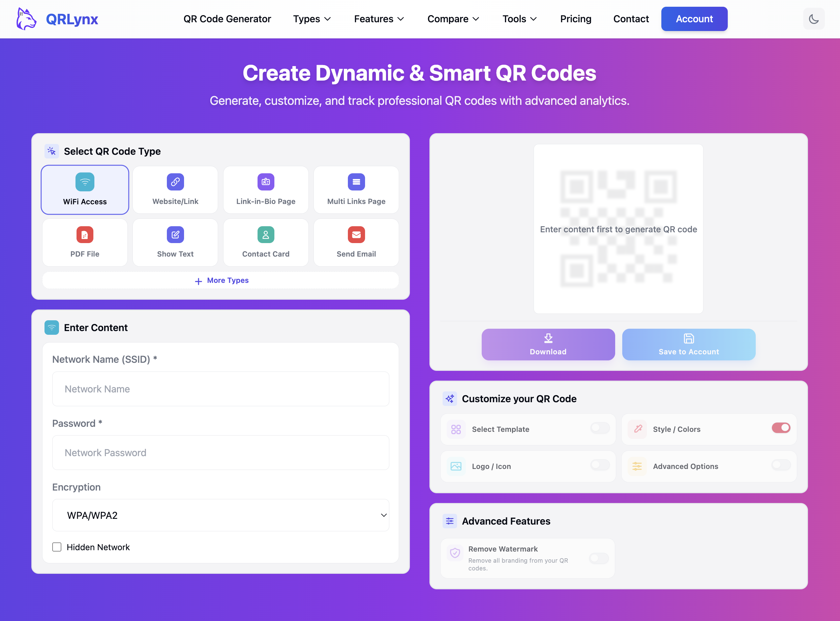Open the Tools dropdown menu
Screen dimensions: 840x621
pos(519,19)
